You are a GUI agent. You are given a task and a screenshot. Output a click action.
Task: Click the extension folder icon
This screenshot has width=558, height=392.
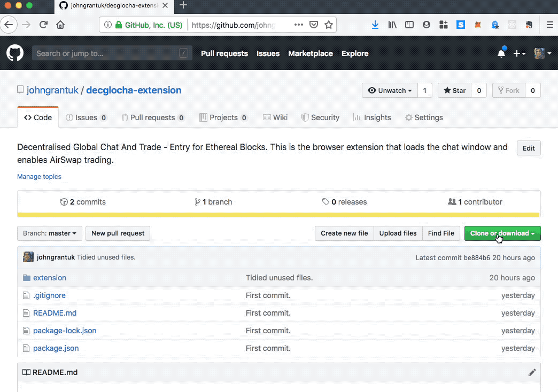click(x=26, y=278)
